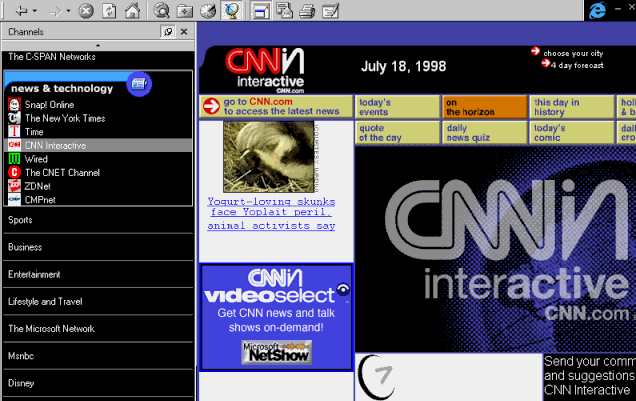This screenshot has width=636, height=401.
Task: Open the Time channel
Action: 34,132
